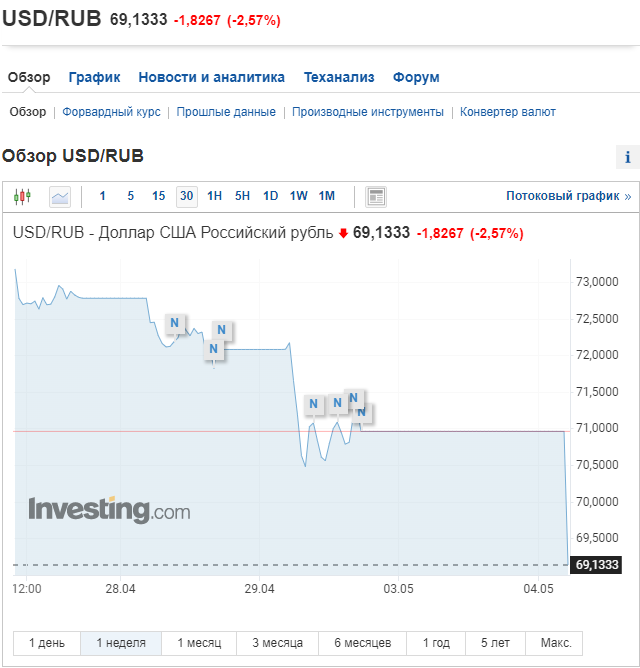Switch to candlestick chart type
The width and height of the screenshot is (640, 668).
(22, 196)
